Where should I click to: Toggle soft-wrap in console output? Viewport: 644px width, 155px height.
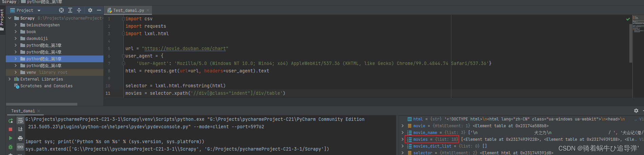(20, 121)
